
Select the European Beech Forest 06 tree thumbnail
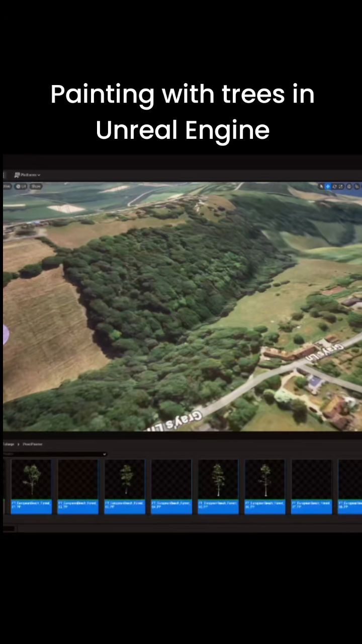[265, 487]
